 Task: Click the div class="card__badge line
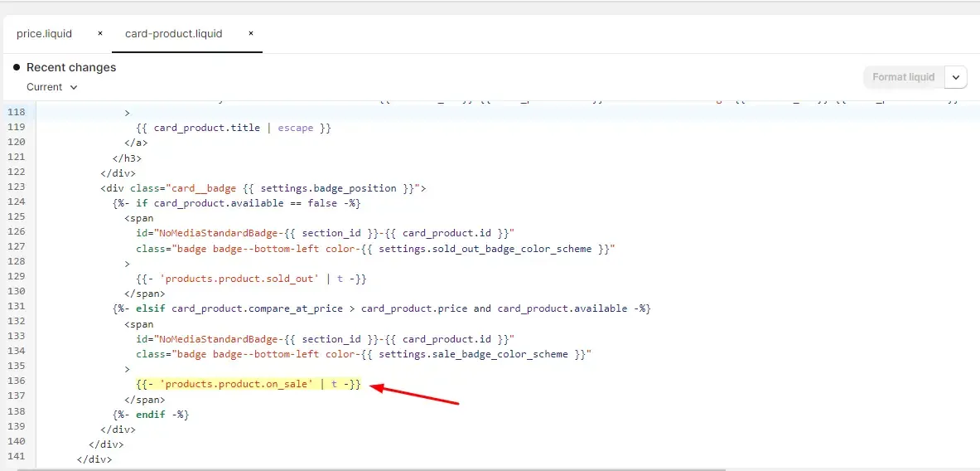(263, 187)
